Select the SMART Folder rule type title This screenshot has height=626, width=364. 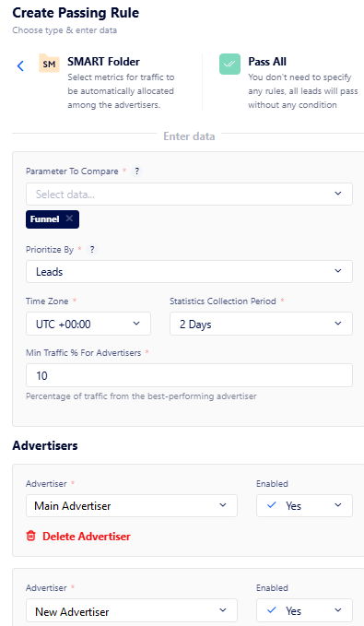click(x=104, y=62)
